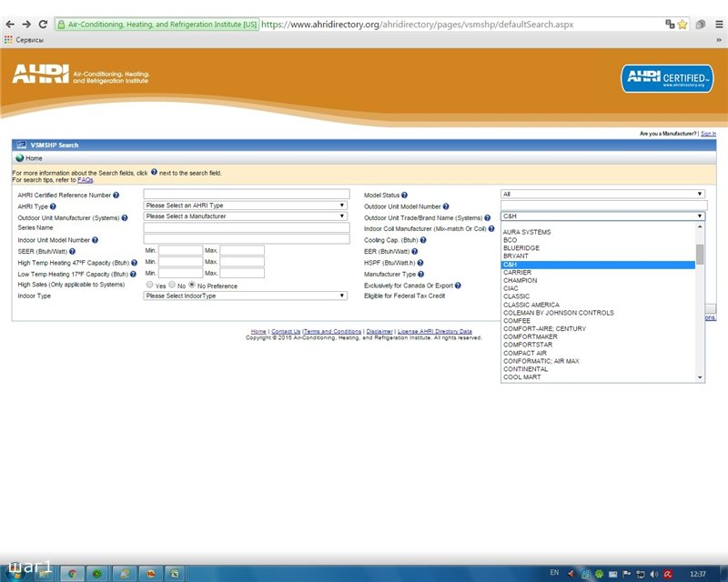Open the Terms and Conditions footer link
Image resolution: width=728 pixels, height=582 pixels.
pos(332,331)
